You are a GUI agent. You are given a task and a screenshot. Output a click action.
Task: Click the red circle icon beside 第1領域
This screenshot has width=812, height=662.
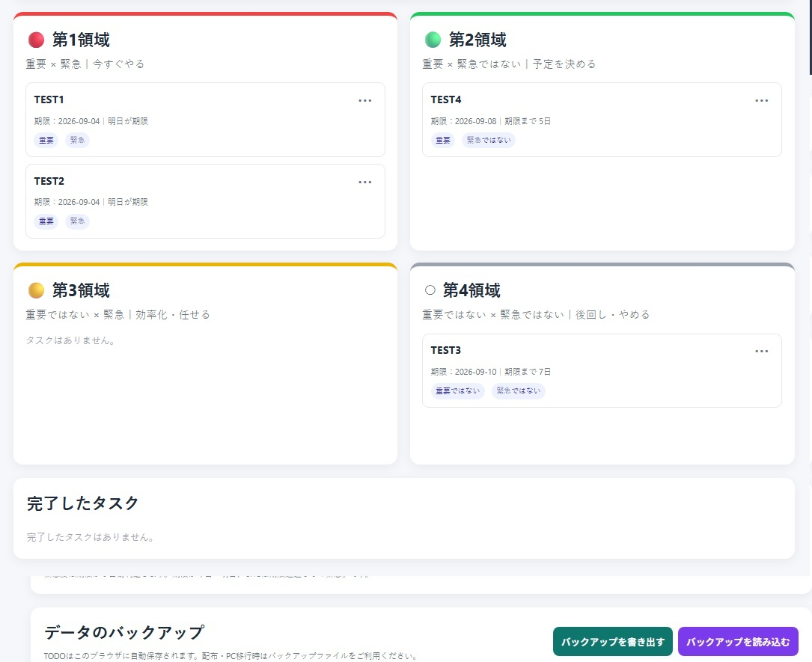click(x=36, y=40)
